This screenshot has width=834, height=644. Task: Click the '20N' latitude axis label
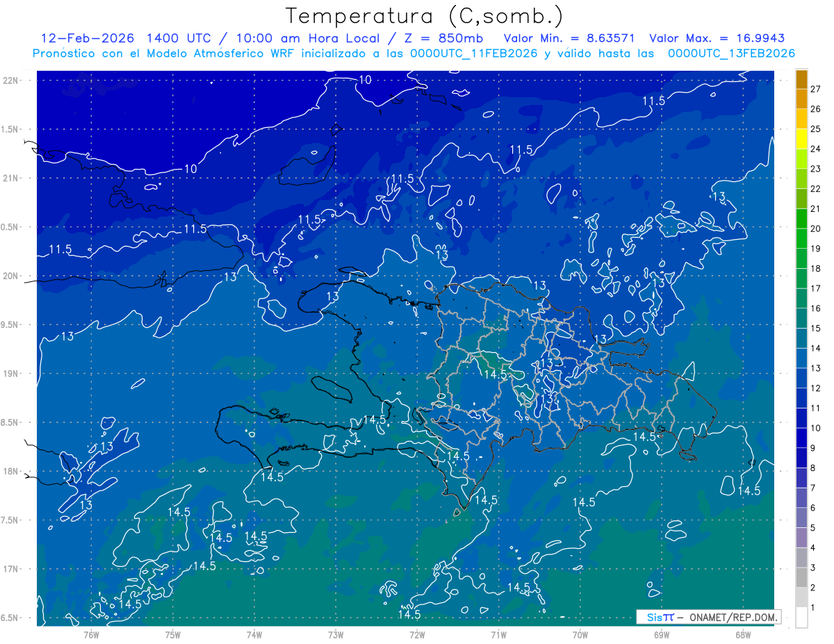[x=12, y=276]
